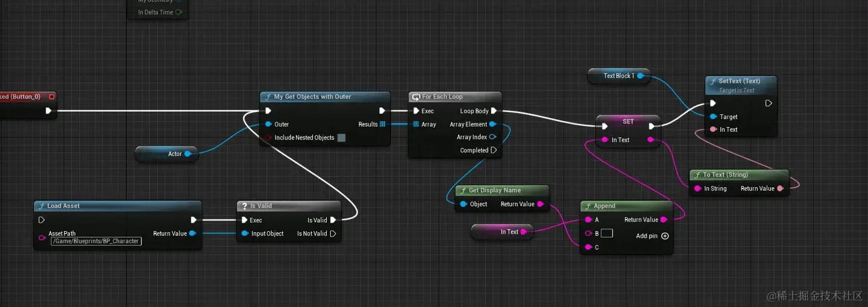This screenshot has width=868, height=307.
Task: Click the For Each Loop Array input pin
Action: pos(416,124)
